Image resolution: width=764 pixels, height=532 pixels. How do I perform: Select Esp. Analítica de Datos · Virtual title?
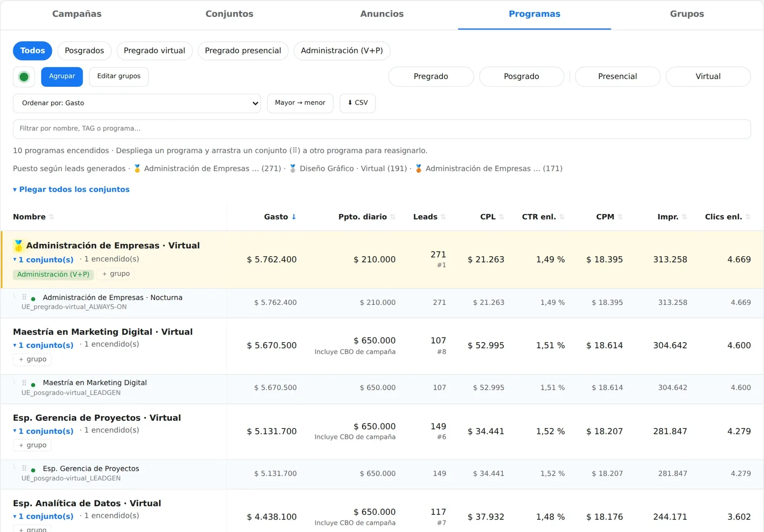point(87,503)
